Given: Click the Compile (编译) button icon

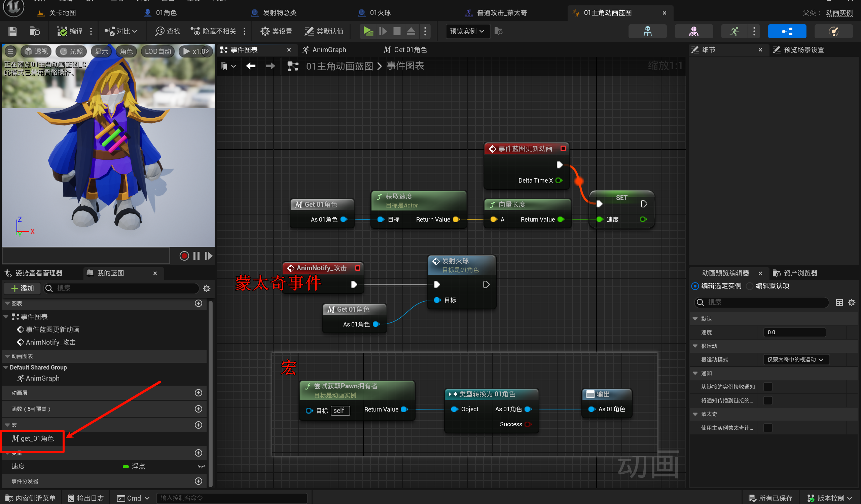Looking at the screenshot, I should point(63,31).
